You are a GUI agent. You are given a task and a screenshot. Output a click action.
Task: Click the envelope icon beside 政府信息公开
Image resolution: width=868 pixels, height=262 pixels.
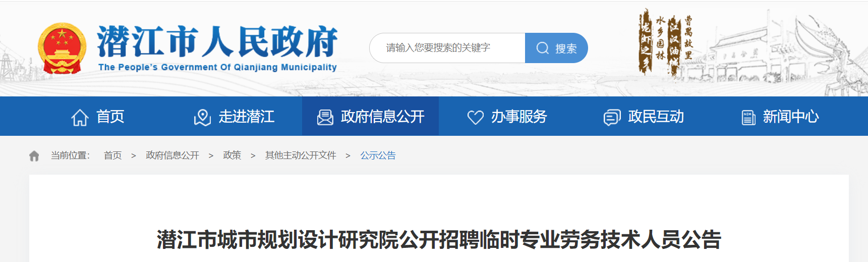coord(325,118)
